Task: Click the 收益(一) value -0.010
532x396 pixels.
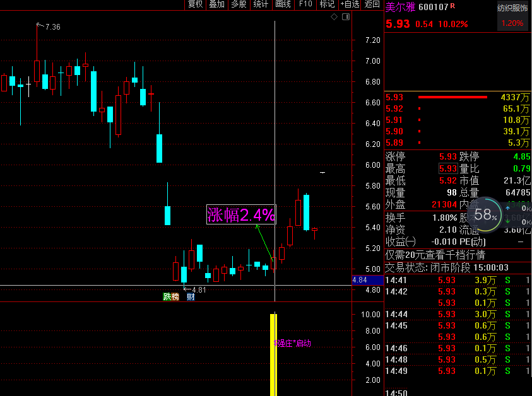Action: pos(444,242)
